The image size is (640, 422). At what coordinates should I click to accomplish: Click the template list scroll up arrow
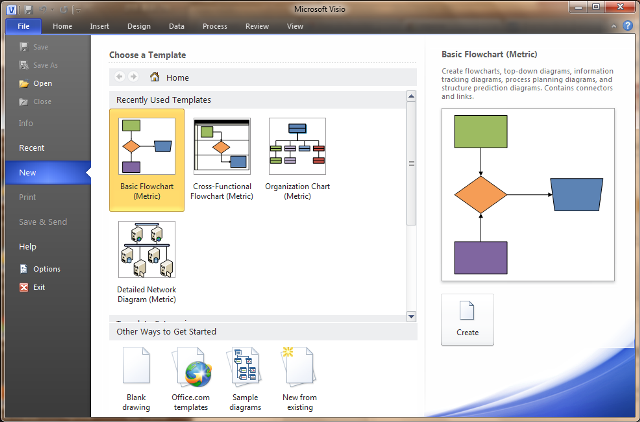411,96
